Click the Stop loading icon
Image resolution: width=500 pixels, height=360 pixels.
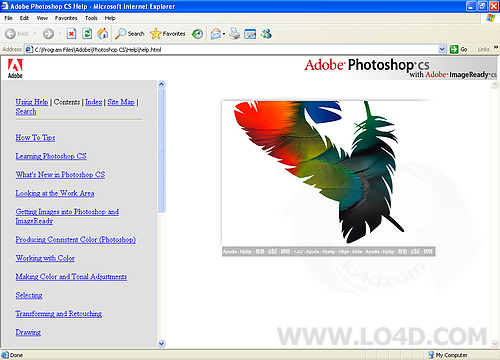71,34
